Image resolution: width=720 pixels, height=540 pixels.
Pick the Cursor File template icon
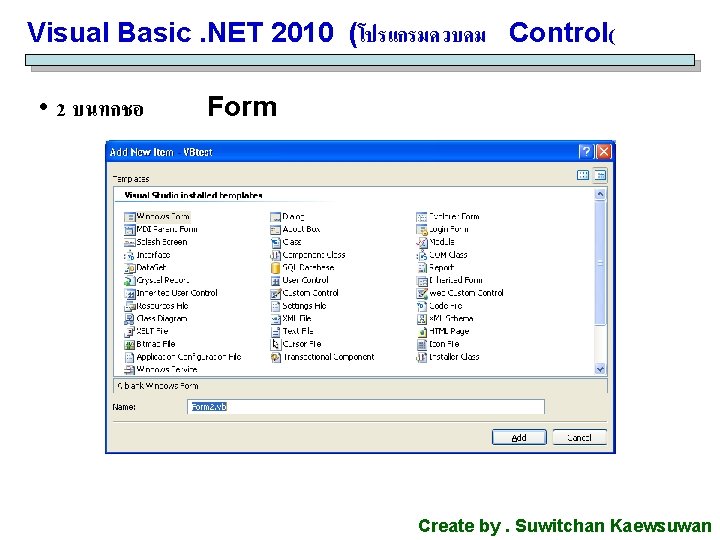tap(276, 344)
